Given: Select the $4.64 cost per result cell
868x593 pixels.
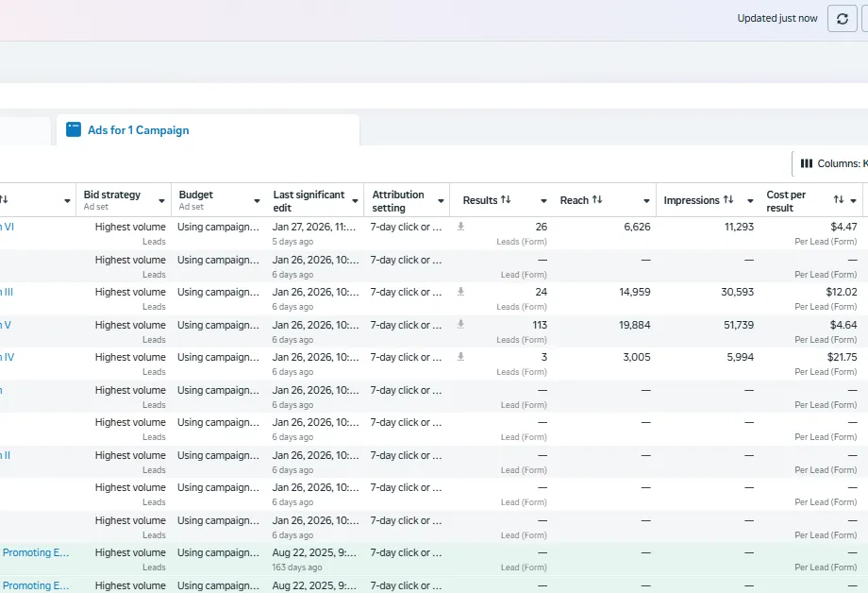Looking at the screenshot, I should point(843,325).
